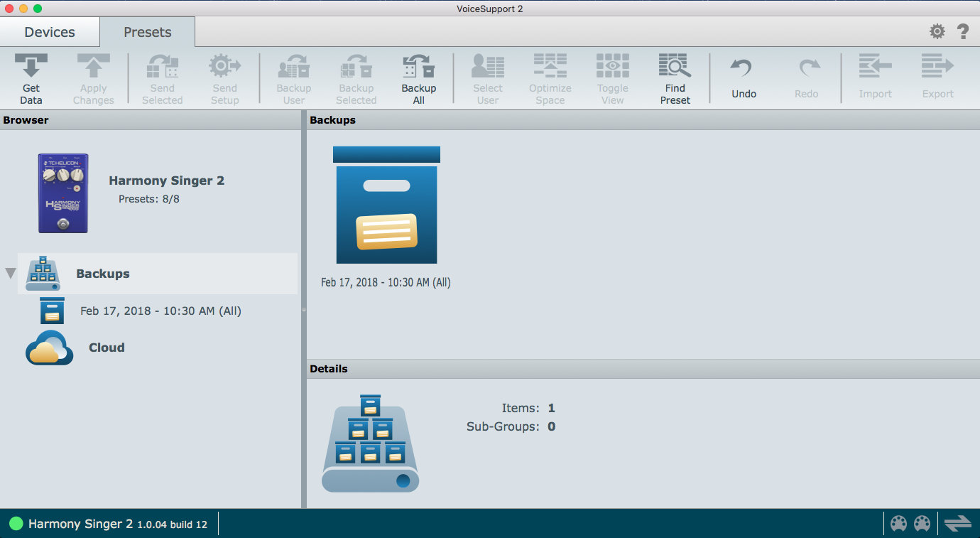Open help via the question mark icon
This screenshot has height=538, width=980.
click(963, 31)
